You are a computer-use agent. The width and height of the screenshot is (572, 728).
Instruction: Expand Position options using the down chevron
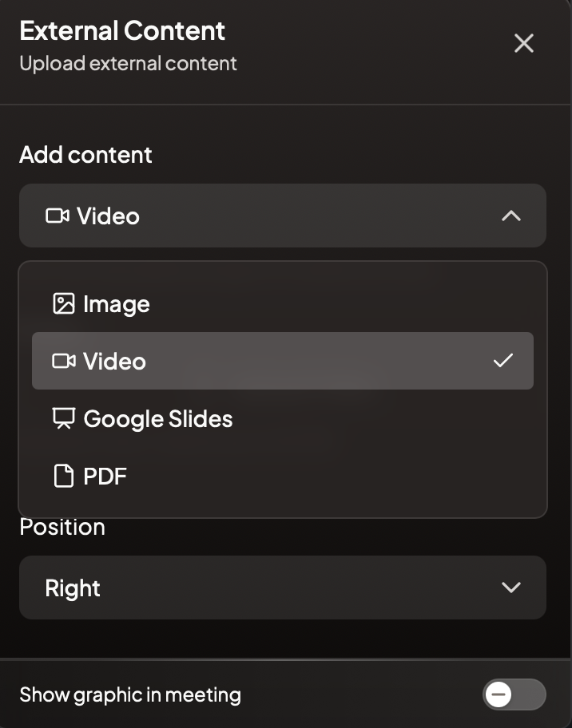(x=511, y=588)
